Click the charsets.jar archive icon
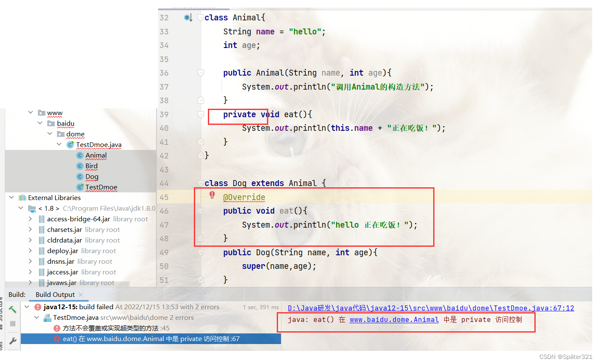The image size is (599, 364). pos(42,230)
